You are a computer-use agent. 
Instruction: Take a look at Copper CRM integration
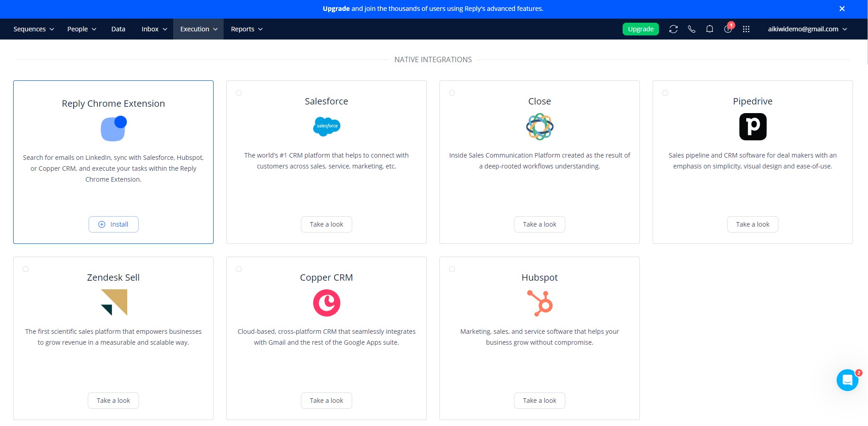coord(327,401)
